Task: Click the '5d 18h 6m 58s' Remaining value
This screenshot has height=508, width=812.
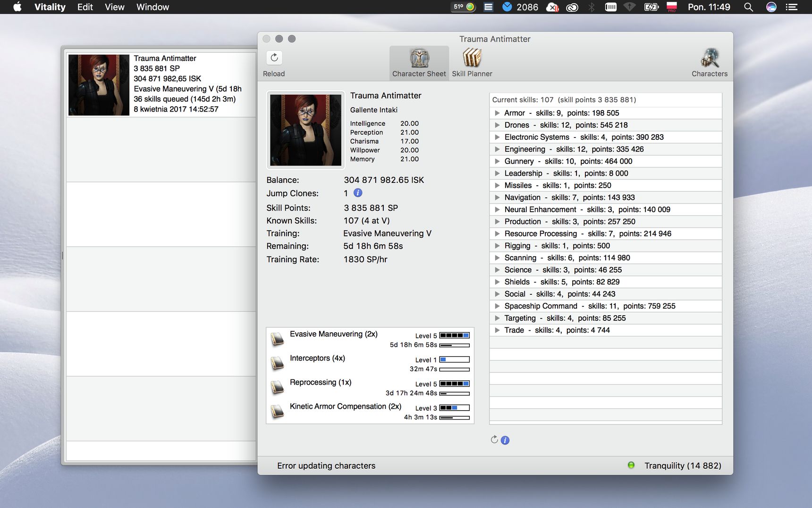Action: click(x=373, y=246)
